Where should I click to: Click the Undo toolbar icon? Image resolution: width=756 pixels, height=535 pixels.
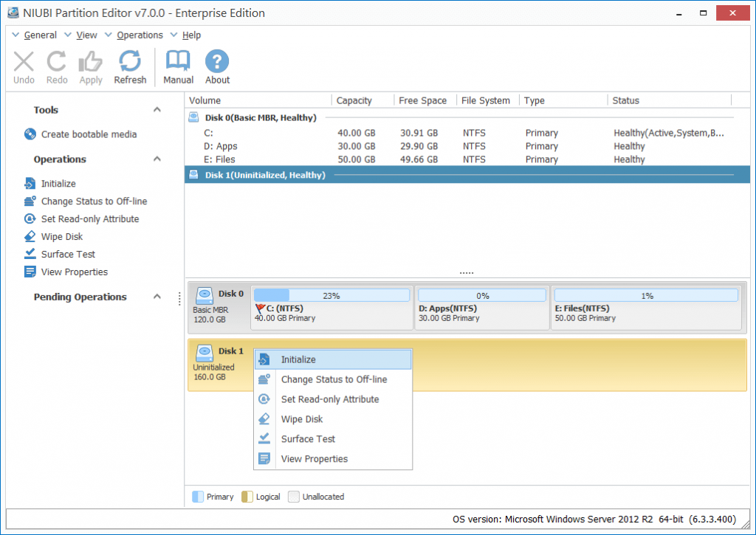click(23, 66)
